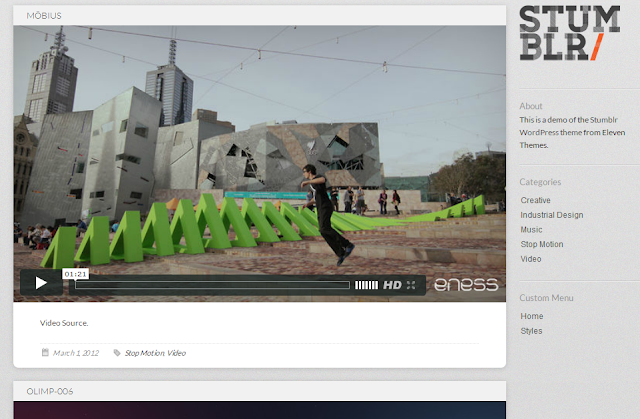Click the Categories heading in sidebar
The width and height of the screenshot is (640, 419).
[x=540, y=182]
